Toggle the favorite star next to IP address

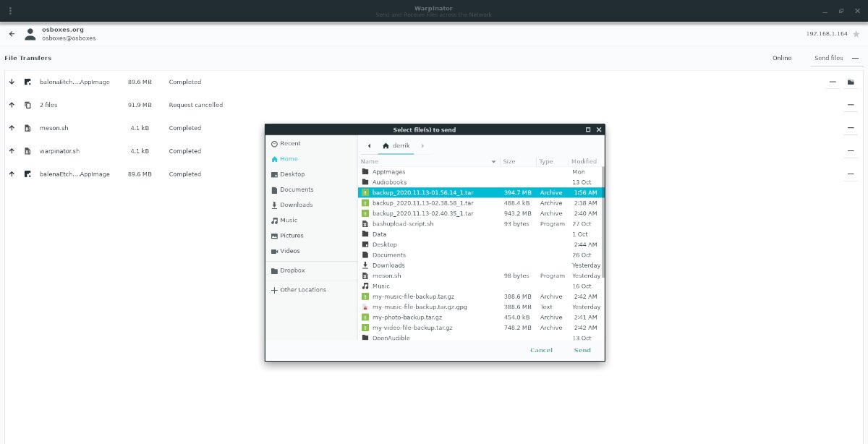coord(856,34)
